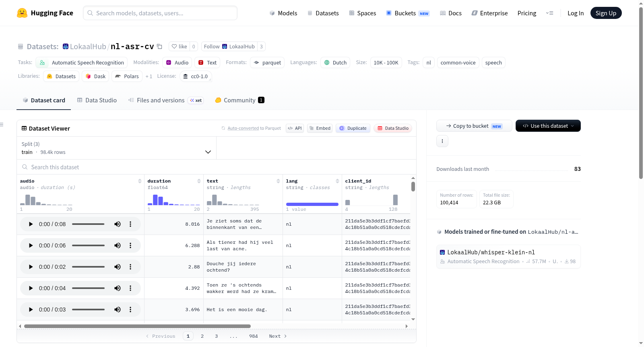Play the 8-second audio clip
This screenshot has width=644, height=347.
coord(31,224)
